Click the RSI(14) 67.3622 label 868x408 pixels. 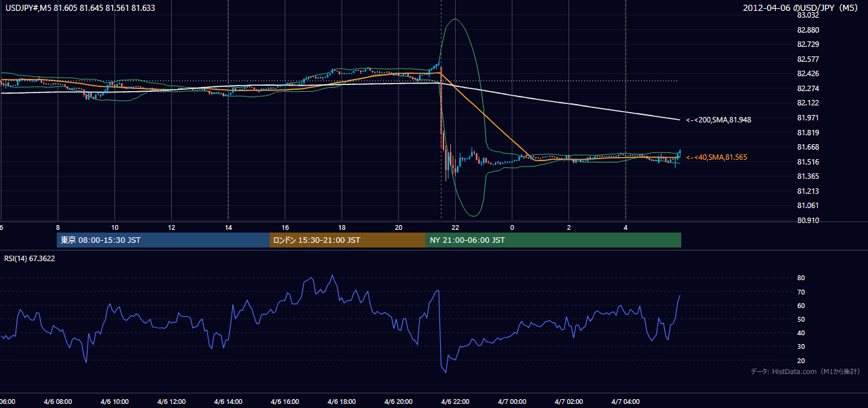pos(30,258)
